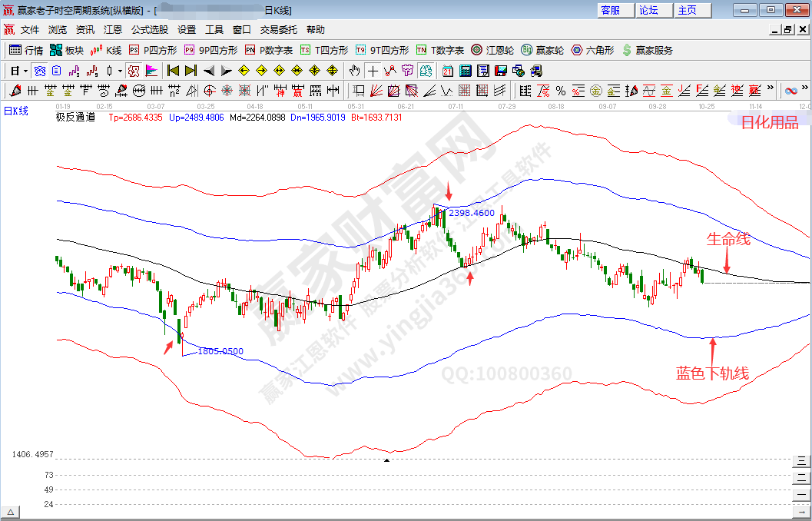Toggle the crosshair cursor mode
The width and height of the screenshot is (812, 521).
tap(372, 71)
